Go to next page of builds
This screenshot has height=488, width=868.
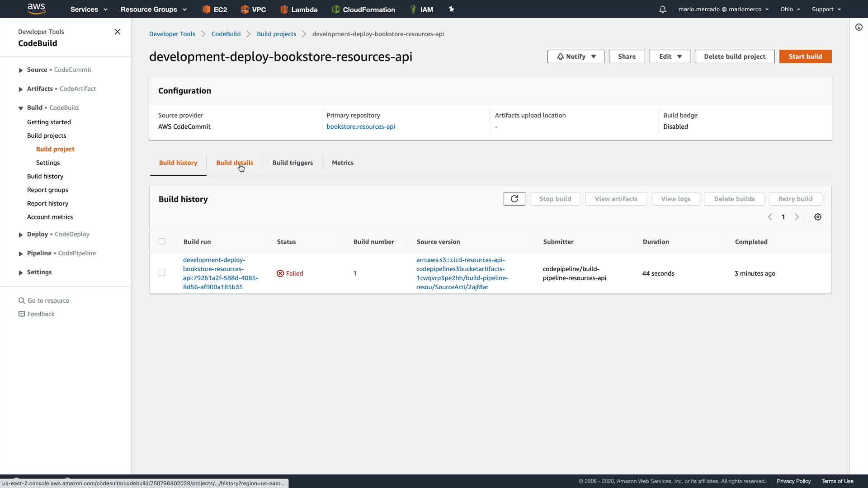(x=797, y=217)
